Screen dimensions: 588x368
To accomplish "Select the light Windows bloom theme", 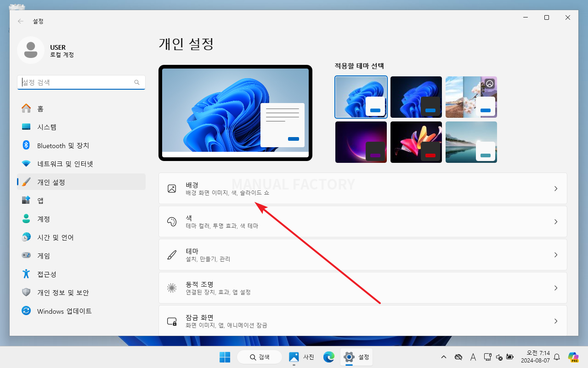I will point(361,97).
